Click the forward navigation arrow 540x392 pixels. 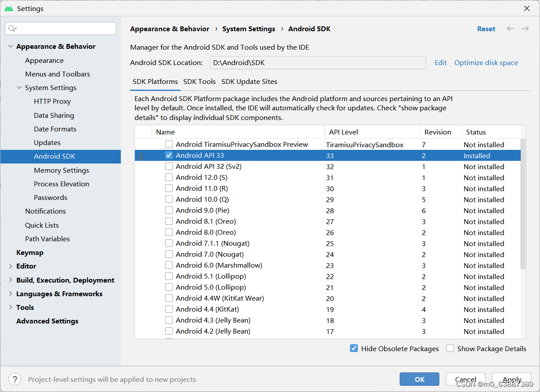(x=525, y=29)
